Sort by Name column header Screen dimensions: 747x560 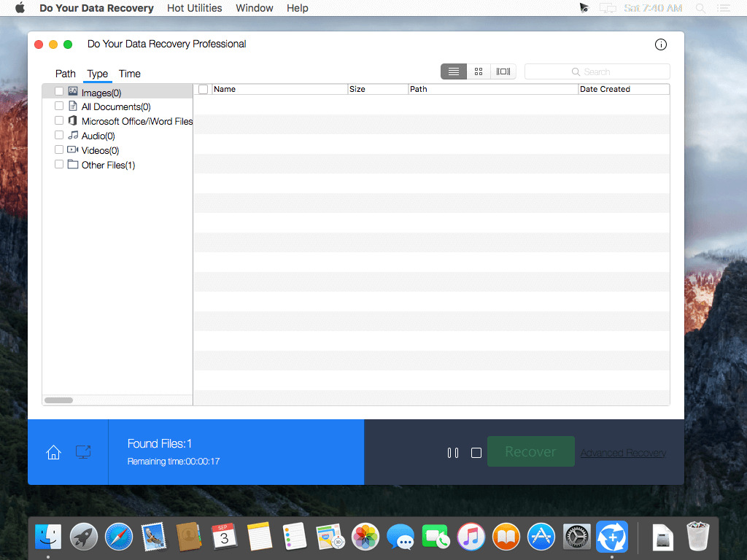pos(279,89)
